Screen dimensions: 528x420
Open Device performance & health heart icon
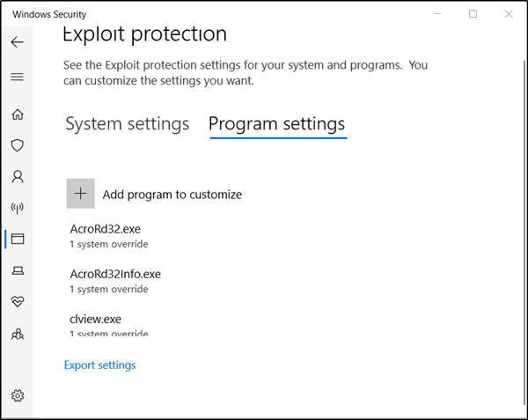coord(17,302)
